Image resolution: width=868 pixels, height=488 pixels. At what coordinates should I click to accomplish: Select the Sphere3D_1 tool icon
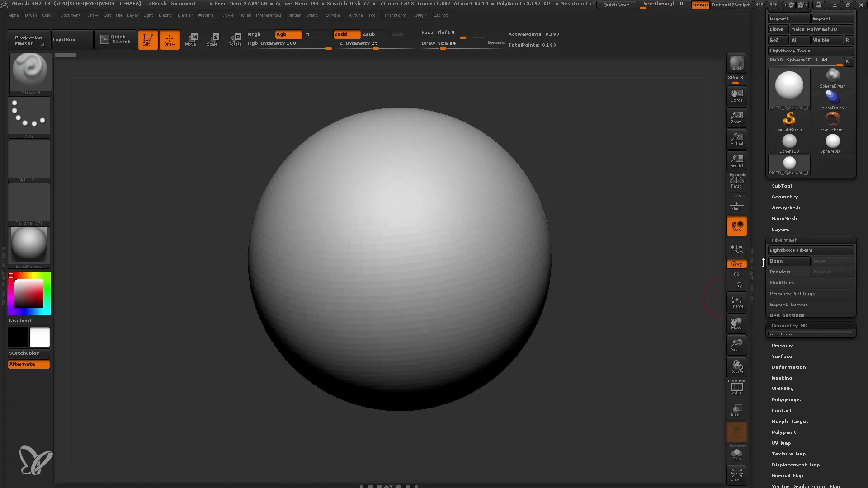(832, 143)
